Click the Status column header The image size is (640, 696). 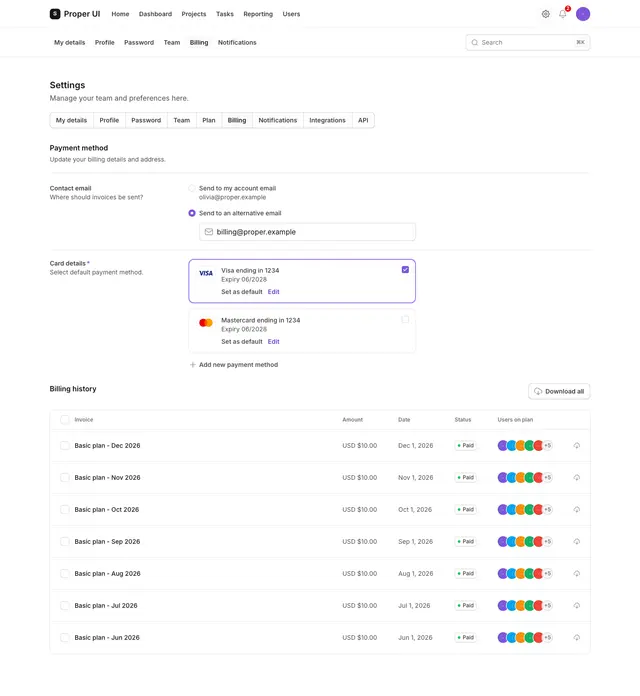click(x=462, y=419)
